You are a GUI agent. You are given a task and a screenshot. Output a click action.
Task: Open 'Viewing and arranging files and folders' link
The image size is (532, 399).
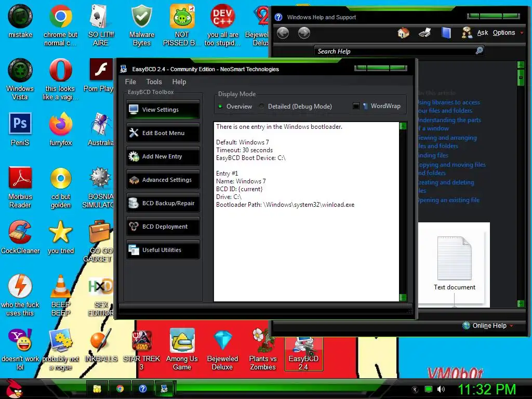(x=447, y=142)
